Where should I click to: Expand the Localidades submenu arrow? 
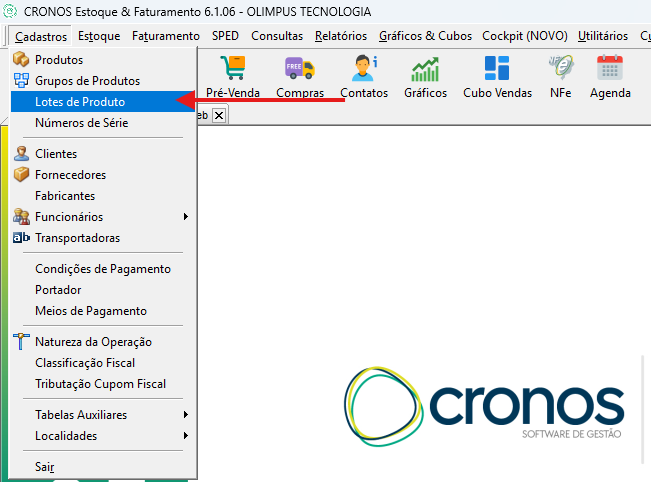click(186, 436)
